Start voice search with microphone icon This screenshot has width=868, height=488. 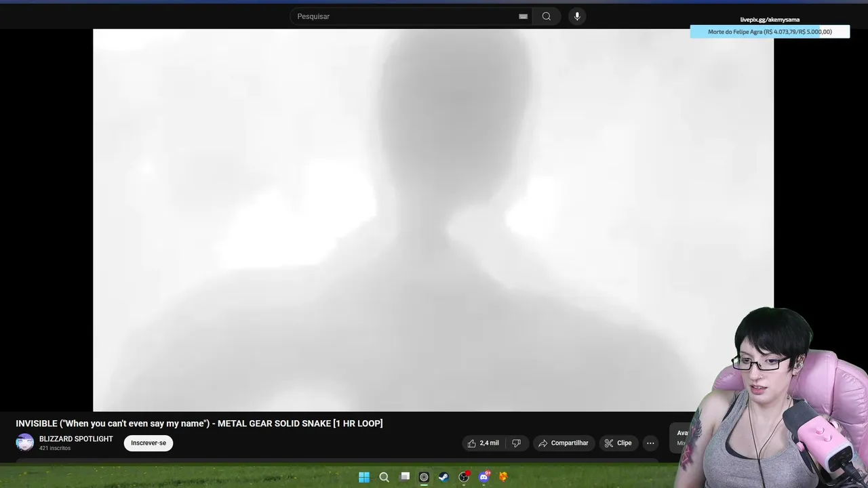[x=577, y=16]
